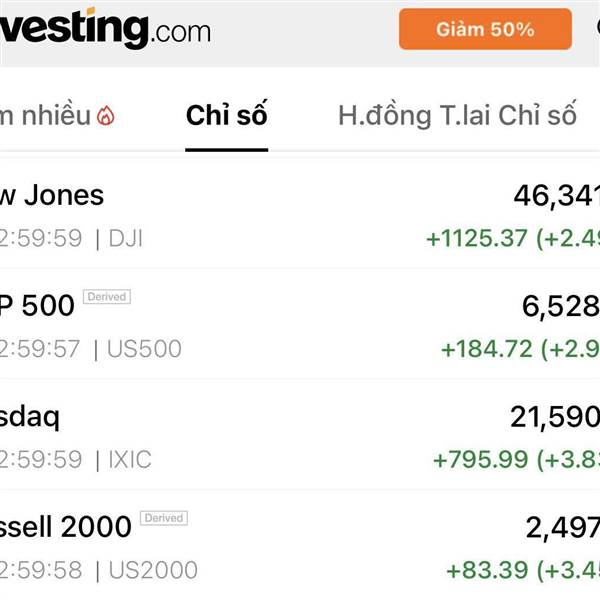Viewport: 600px width, 600px height.
Task: Click the +184.72 change value
Action: click(488, 349)
